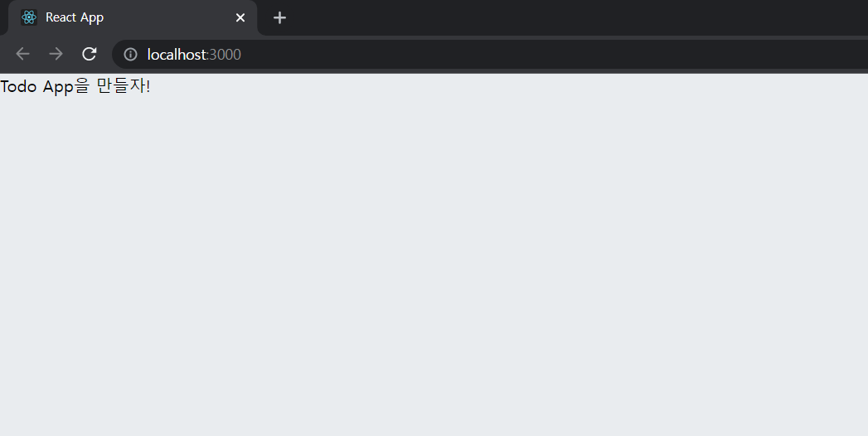Click the React atom favicon in the tab
The image size is (868, 436).
point(29,17)
